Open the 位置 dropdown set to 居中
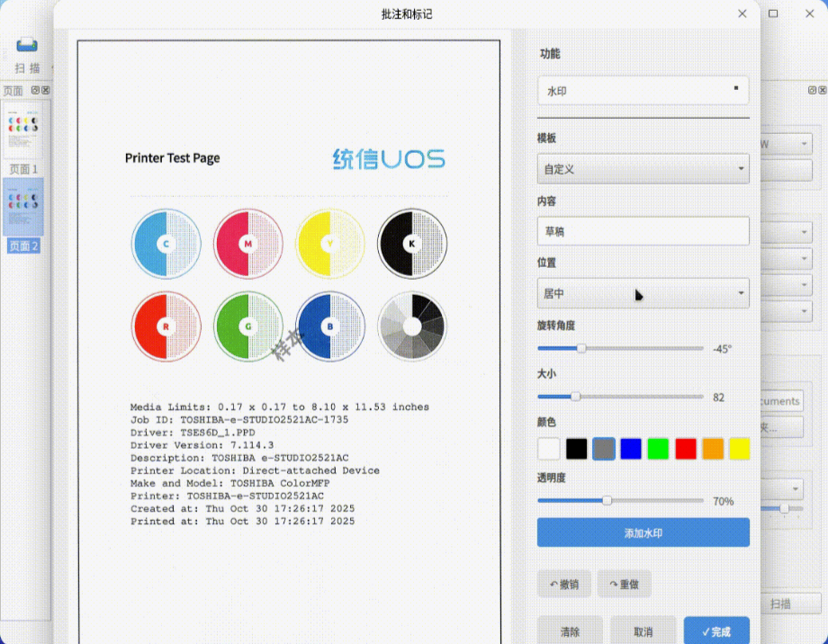The image size is (828, 644). click(x=643, y=293)
